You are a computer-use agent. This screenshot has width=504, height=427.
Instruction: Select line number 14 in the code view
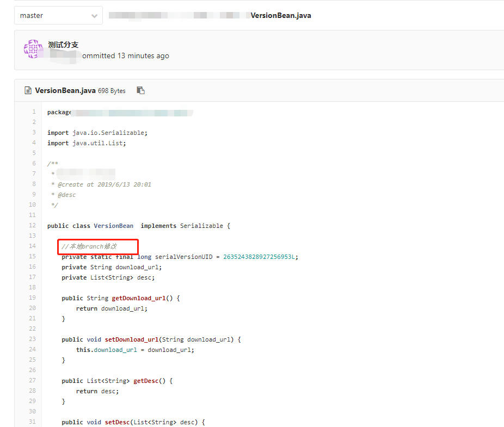tap(32, 246)
